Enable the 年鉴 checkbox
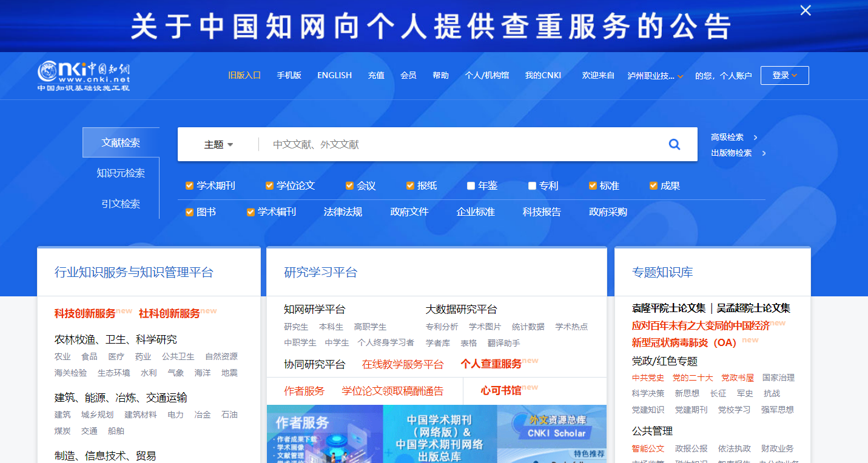868x463 pixels. point(471,185)
